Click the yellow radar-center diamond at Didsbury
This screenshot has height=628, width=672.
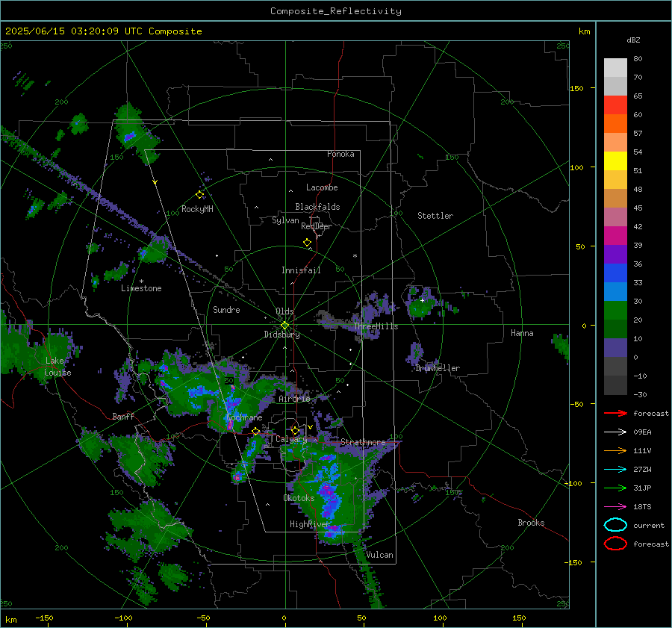pyautogui.click(x=285, y=326)
